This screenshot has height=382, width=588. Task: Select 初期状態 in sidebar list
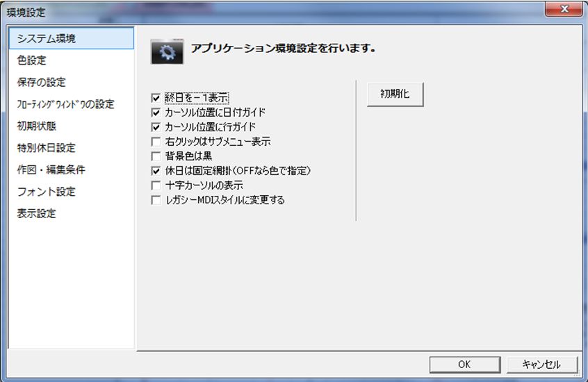pyautogui.click(x=72, y=126)
